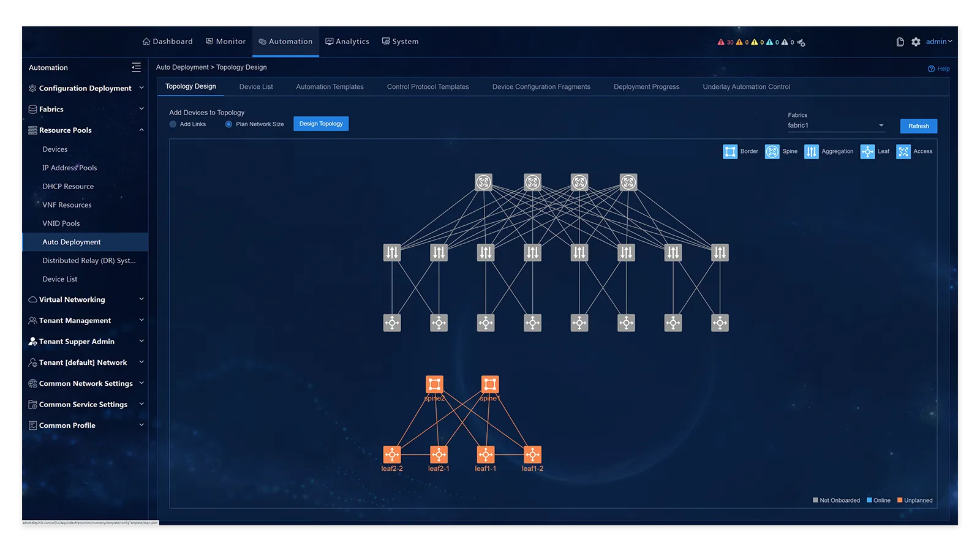Image resolution: width=980 pixels, height=551 pixels.
Task: Click the alarm sound settings icon
Action: [x=801, y=43]
